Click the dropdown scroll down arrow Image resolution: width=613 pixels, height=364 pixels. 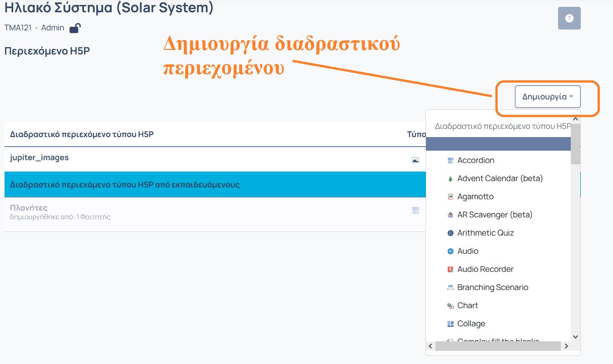point(575,337)
